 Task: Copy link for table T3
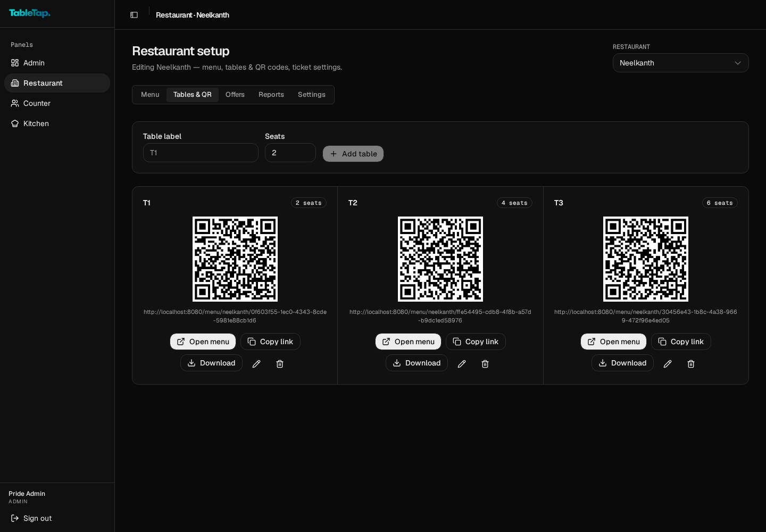click(x=681, y=342)
